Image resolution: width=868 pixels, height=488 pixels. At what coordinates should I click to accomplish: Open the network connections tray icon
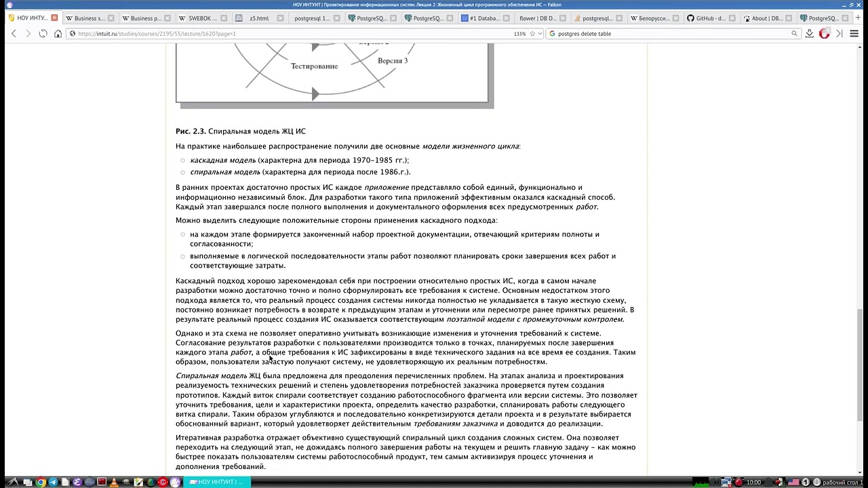726,482
